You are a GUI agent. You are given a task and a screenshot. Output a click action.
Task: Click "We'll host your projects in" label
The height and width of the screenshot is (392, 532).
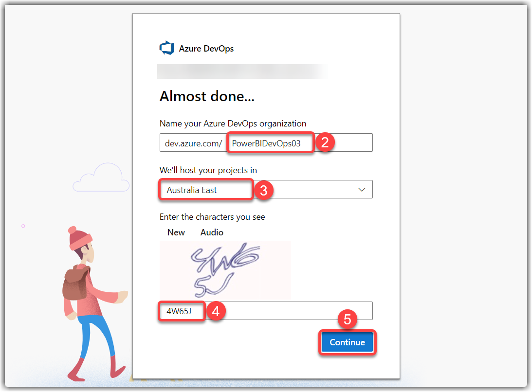point(208,170)
